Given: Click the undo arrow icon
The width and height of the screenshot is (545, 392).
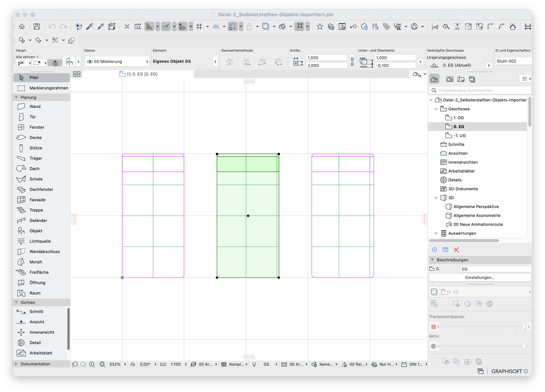Looking at the screenshot, I should [x=52, y=26].
